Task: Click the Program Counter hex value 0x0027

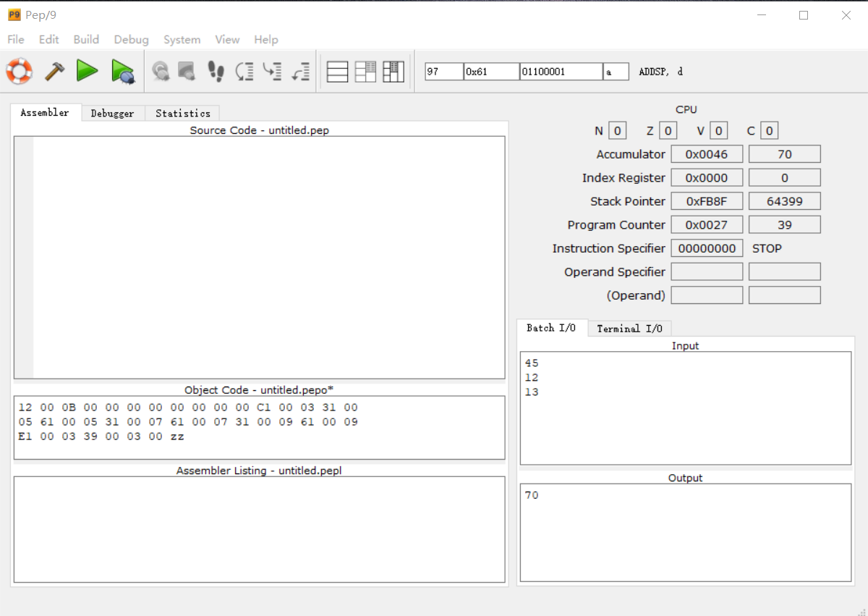Action: (707, 225)
